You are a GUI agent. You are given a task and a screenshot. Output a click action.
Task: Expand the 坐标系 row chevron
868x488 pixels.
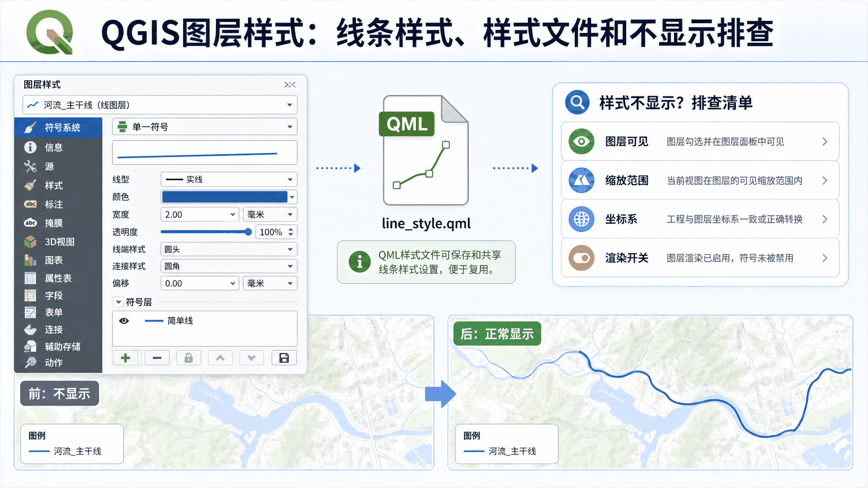point(825,219)
